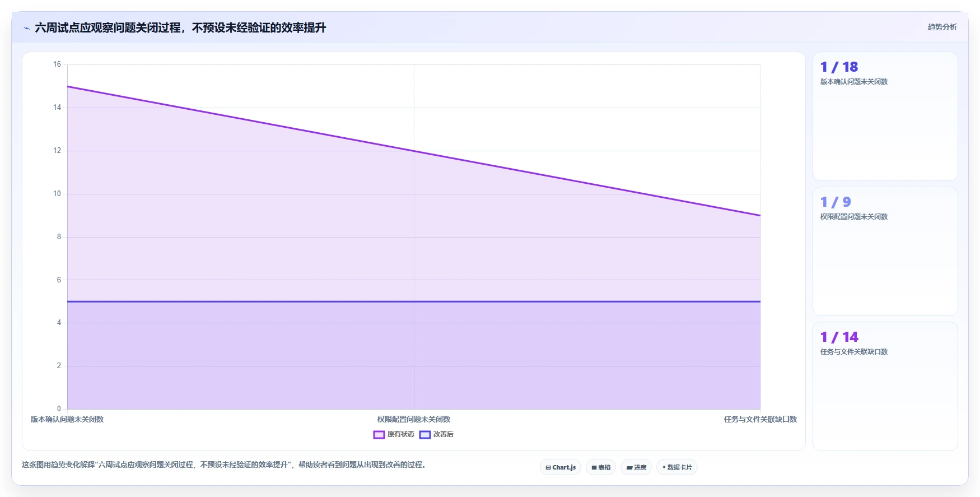980x497 pixels.
Task: Click the y-axis value 4
Action: [59, 323]
